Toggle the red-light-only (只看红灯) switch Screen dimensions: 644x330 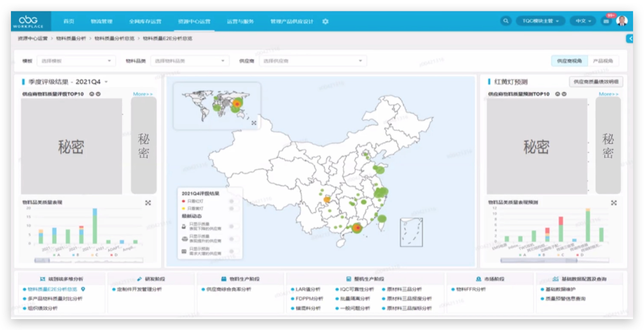tap(233, 201)
